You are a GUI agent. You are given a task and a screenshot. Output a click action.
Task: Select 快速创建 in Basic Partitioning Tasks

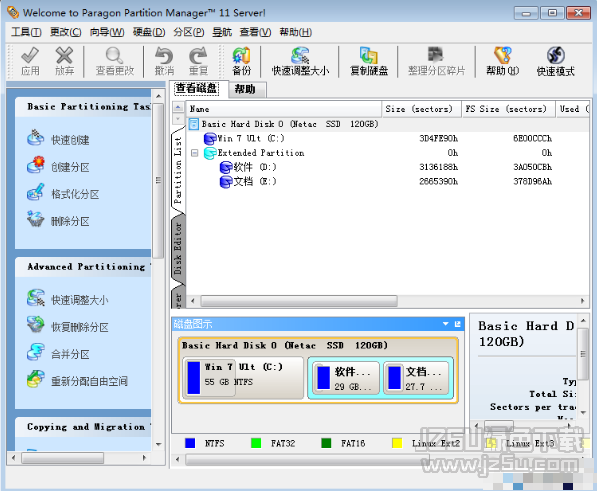point(58,139)
